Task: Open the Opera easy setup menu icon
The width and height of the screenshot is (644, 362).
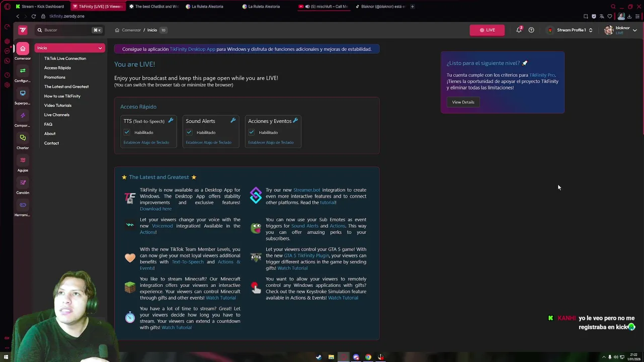Action: (x=637, y=16)
